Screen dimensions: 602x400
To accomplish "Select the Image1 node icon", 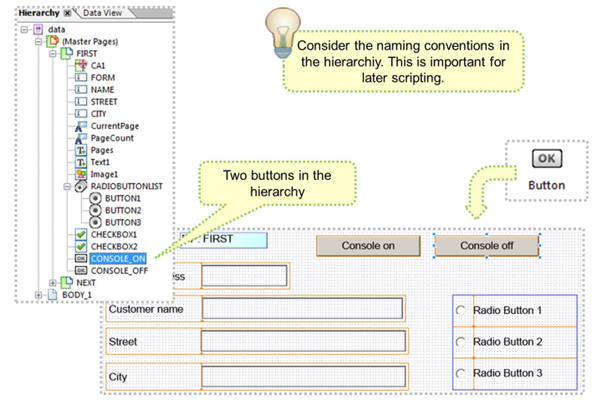I will (x=81, y=174).
